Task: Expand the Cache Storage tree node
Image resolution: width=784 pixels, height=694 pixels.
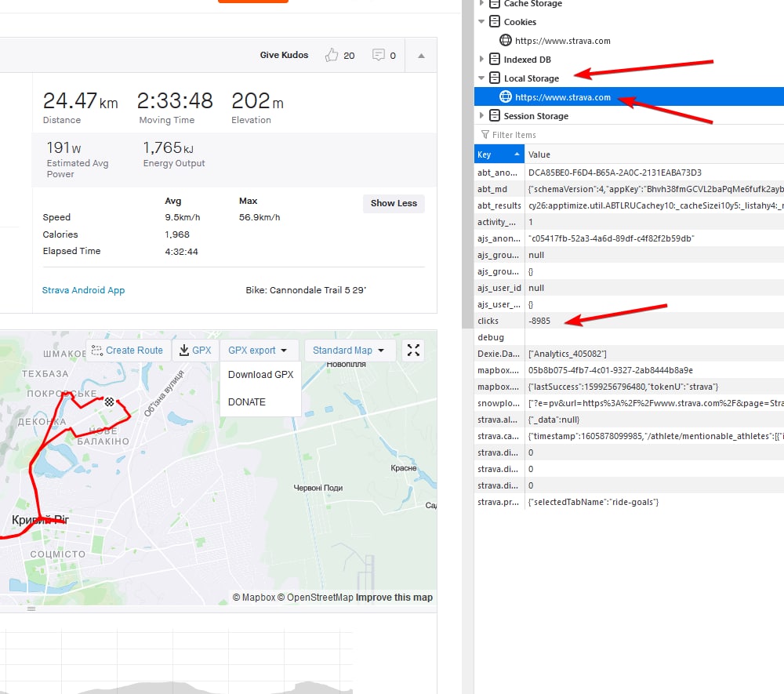Action: 481,3
